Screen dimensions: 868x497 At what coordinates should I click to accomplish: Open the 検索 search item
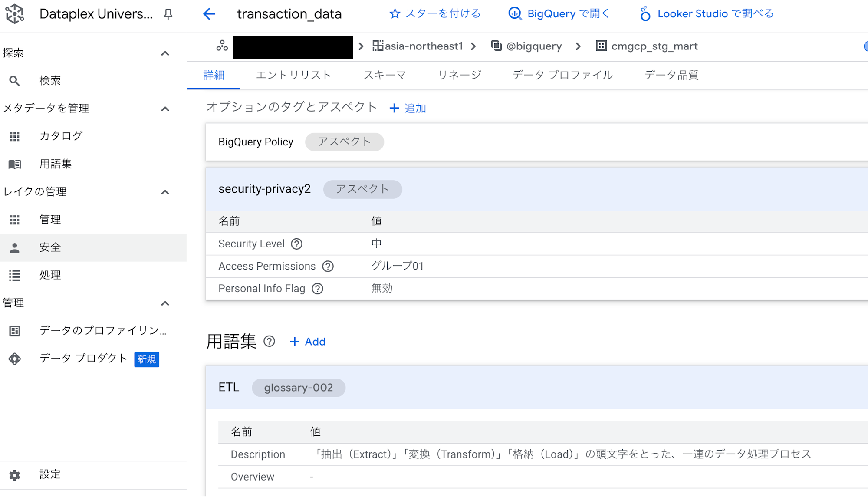pos(49,81)
